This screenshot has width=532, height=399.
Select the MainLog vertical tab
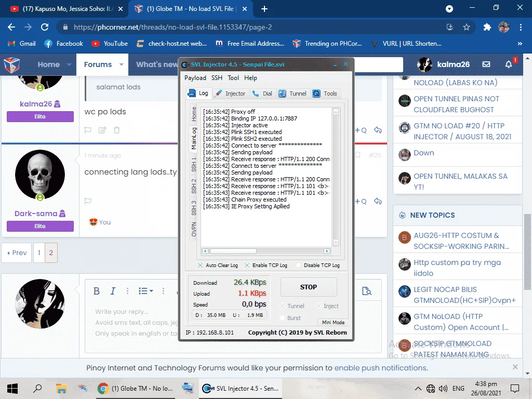[x=194, y=138]
